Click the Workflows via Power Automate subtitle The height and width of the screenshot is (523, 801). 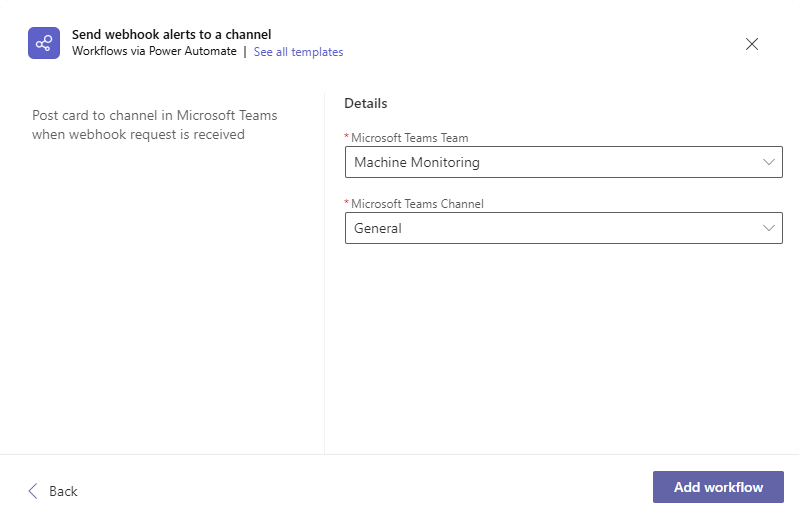click(x=154, y=51)
